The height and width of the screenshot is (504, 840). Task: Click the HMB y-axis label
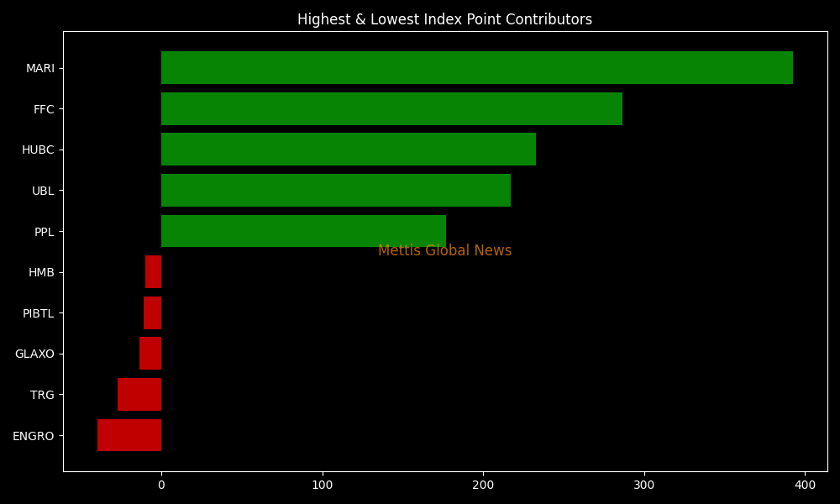click(x=41, y=273)
